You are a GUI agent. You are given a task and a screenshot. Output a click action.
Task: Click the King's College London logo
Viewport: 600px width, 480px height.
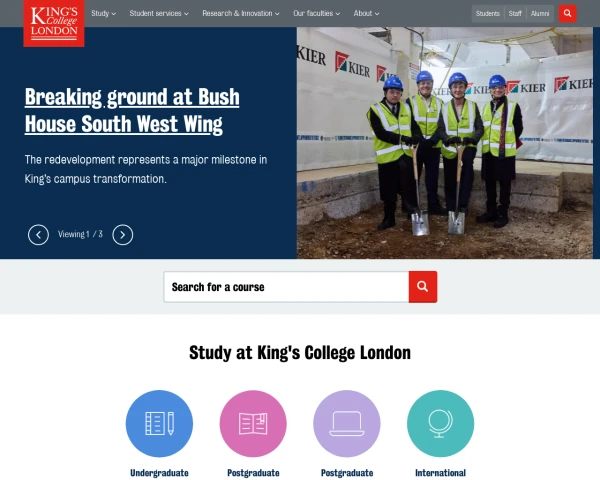coord(54,23)
